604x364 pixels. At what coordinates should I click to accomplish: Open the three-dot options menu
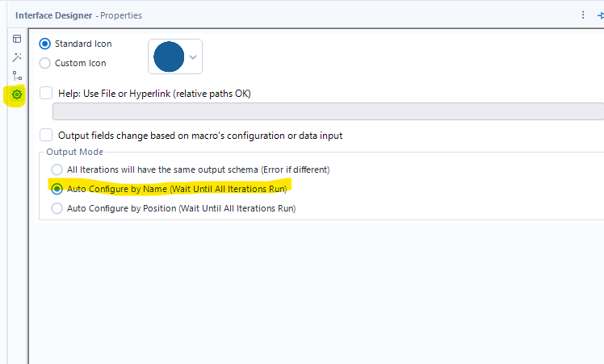(x=583, y=15)
